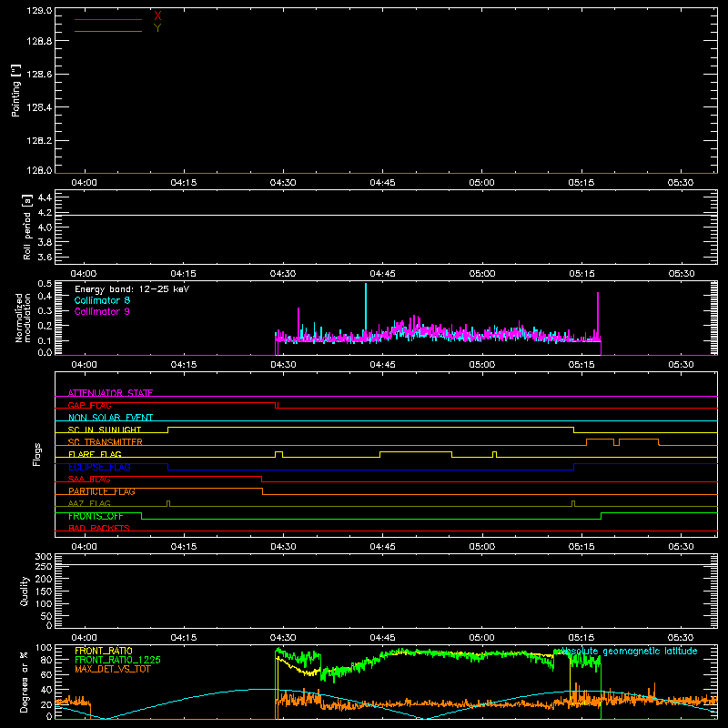The height and width of the screenshot is (728, 728).
Task: Click the NON_SOLAR_EVENT flag label
Action: click(110, 418)
